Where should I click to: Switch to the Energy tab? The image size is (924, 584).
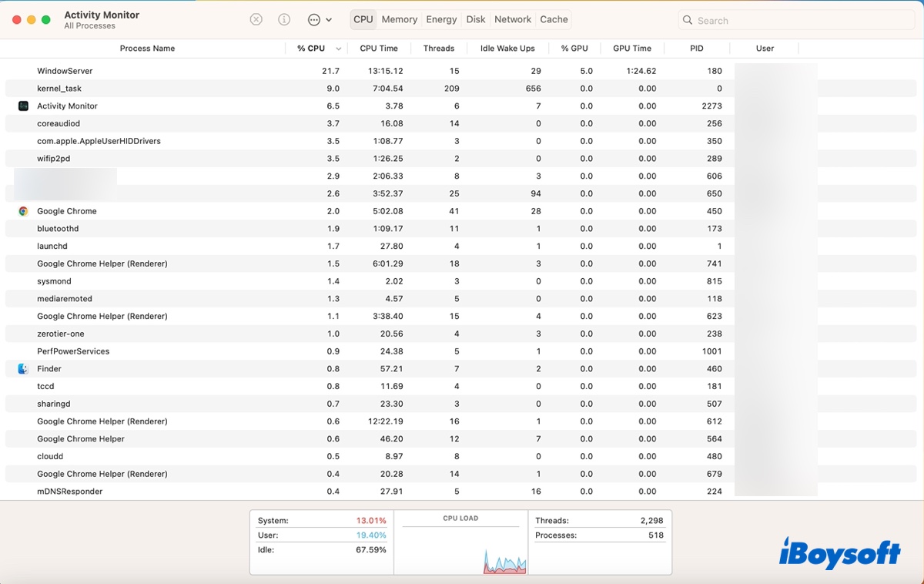tap(441, 20)
